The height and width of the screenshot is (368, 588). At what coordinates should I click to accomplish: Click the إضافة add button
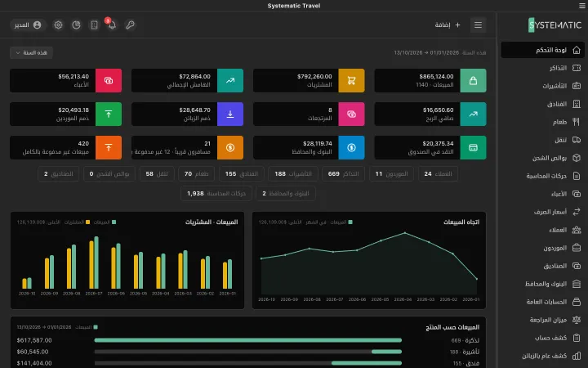(448, 25)
